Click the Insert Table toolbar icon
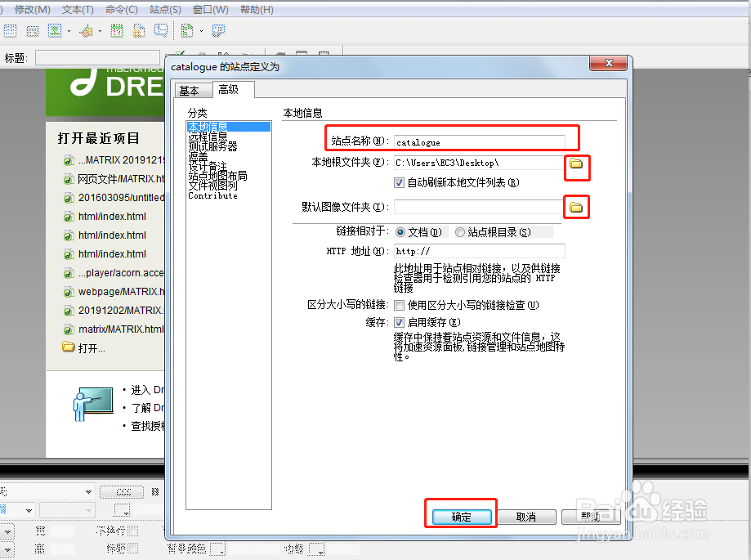 coord(10,31)
